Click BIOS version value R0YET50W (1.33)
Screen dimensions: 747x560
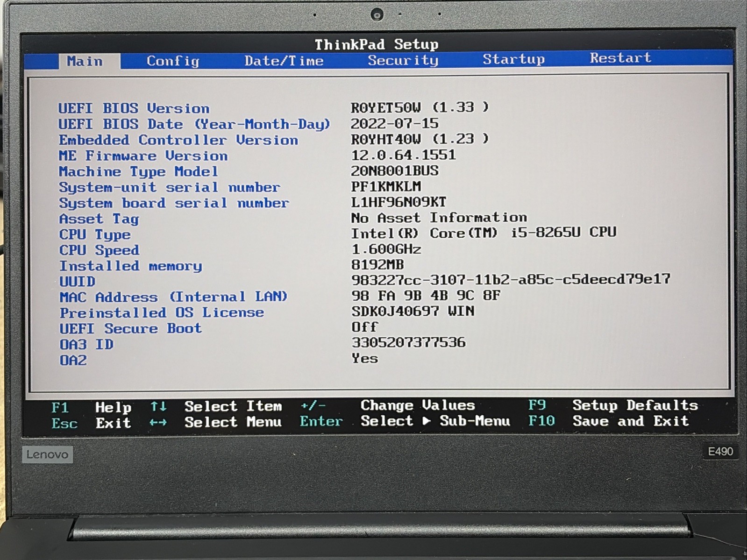click(420, 107)
